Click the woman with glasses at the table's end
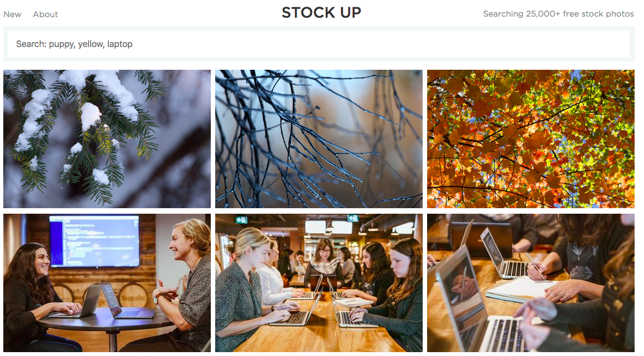644x356 pixels. click(324, 263)
